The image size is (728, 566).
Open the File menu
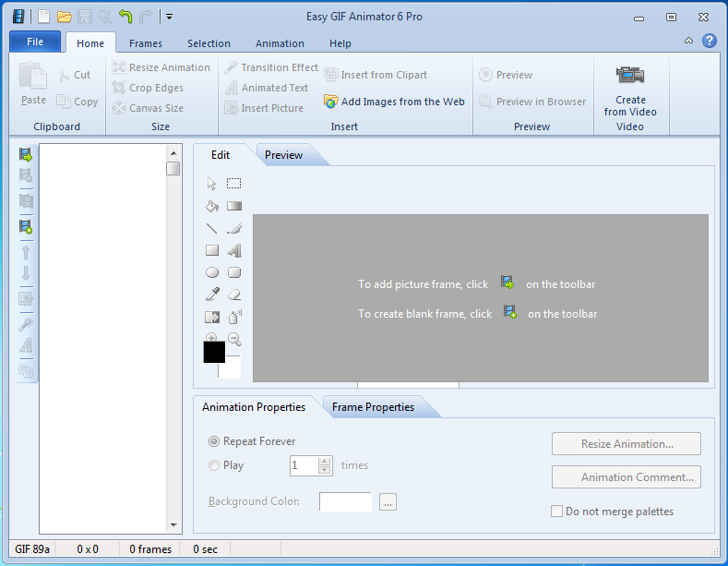pyautogui.click(x=35, y=42)
